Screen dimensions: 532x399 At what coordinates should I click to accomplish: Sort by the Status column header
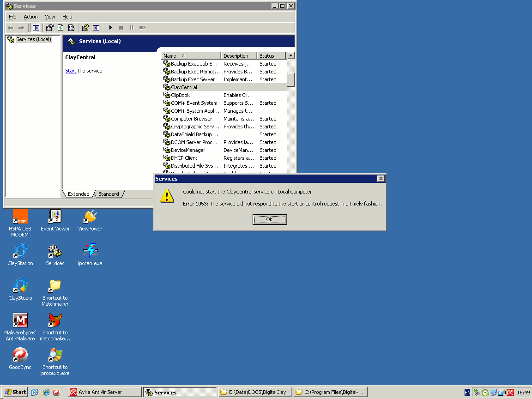tap(272, 55)
